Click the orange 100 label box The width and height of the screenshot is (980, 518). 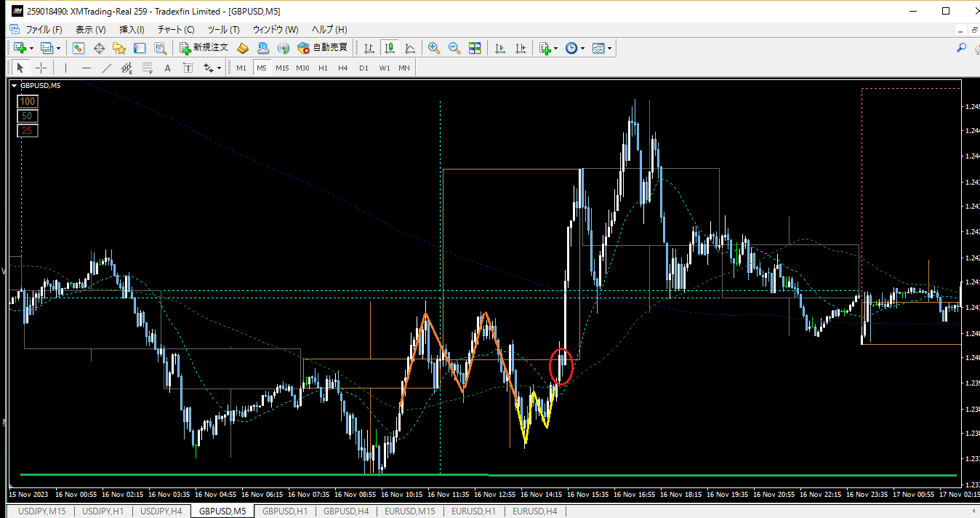pyautogui.click(x=28, y=101)
